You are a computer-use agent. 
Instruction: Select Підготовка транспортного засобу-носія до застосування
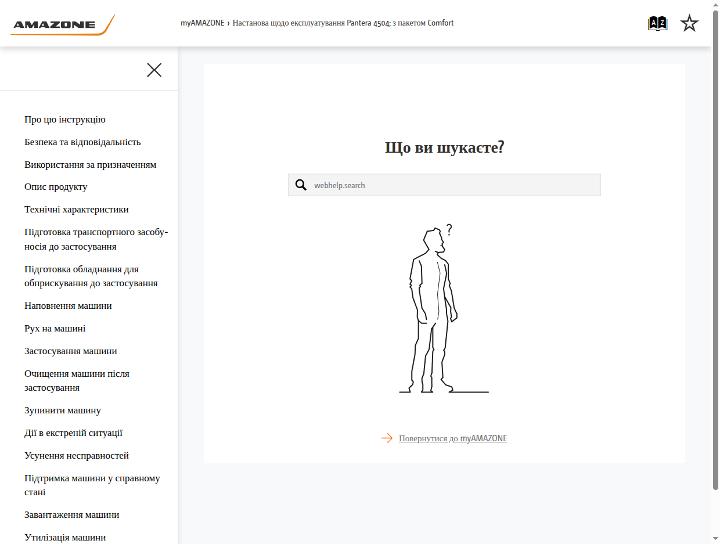tap(96, 239)
